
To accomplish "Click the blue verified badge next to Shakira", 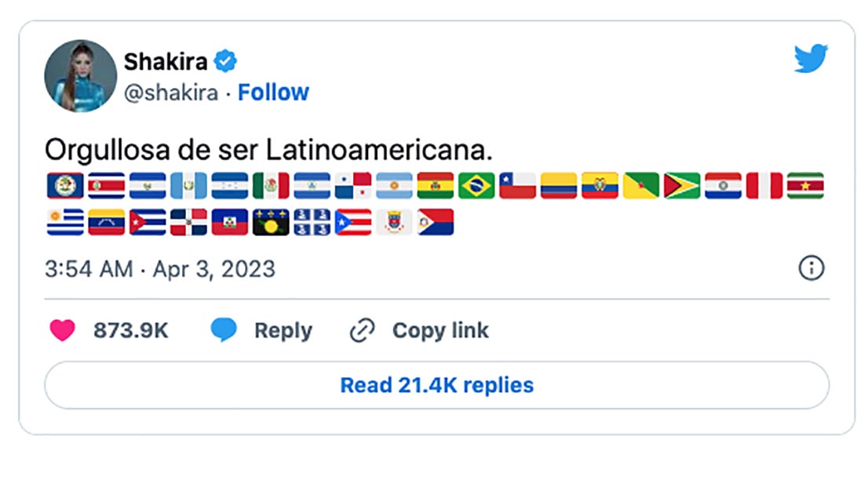I will (x=226, y=61).
